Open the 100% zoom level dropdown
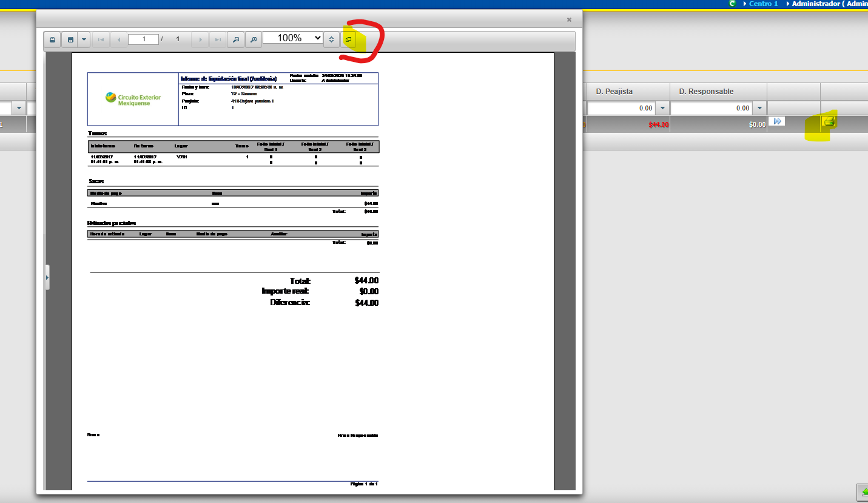 click(x=293, y=38)
